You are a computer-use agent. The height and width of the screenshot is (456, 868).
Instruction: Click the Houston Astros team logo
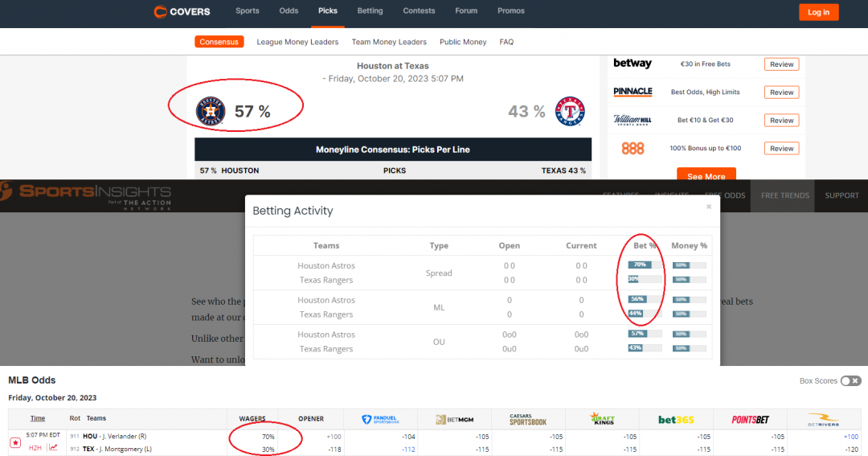[x=211, y=111]
